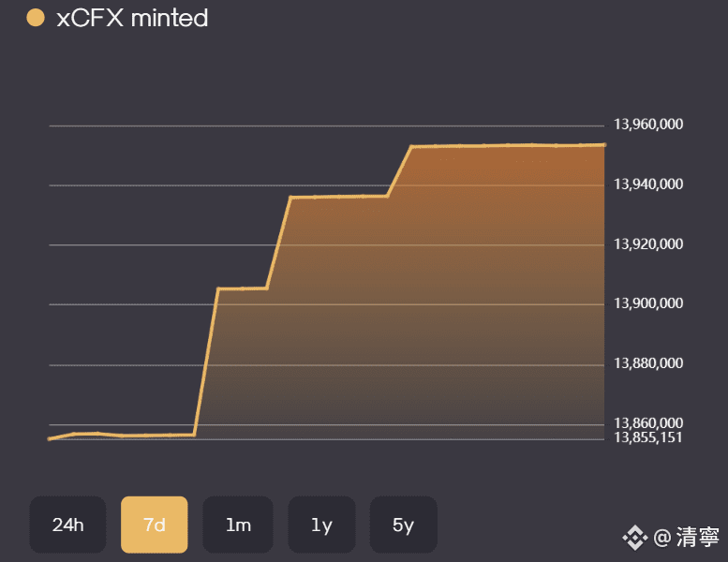The width and height of the screenshot is (728, 562).
Task: Click the leftmost starting point of the chart line
Action: pos(49,438)
